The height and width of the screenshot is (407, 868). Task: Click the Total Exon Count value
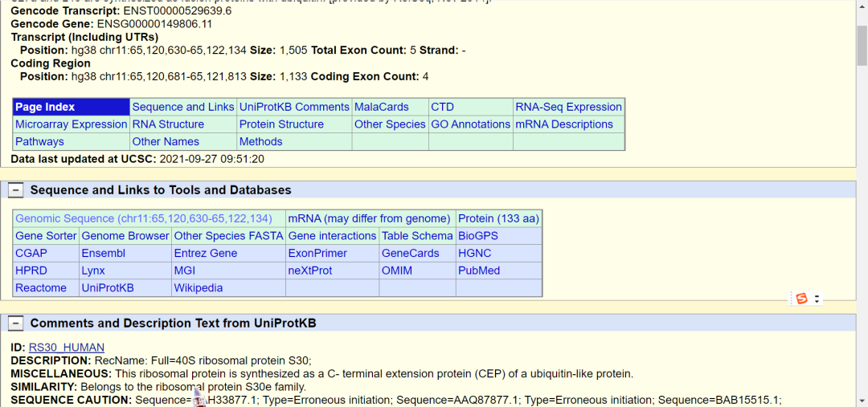[413, 51]
